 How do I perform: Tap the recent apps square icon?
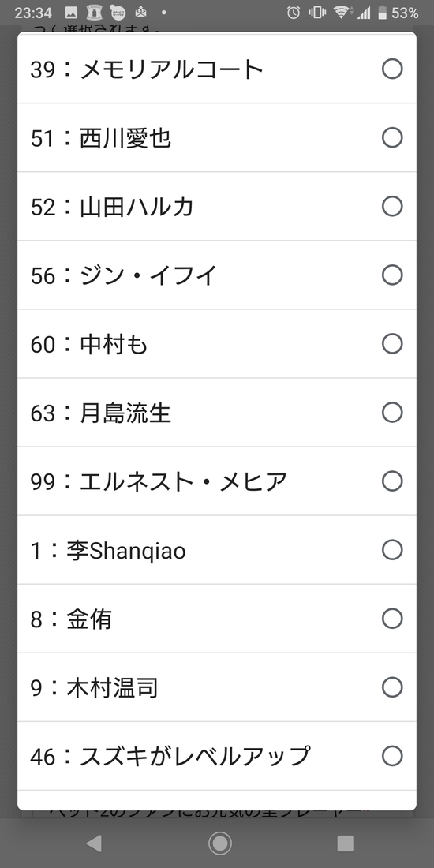(x=345, y=843)
